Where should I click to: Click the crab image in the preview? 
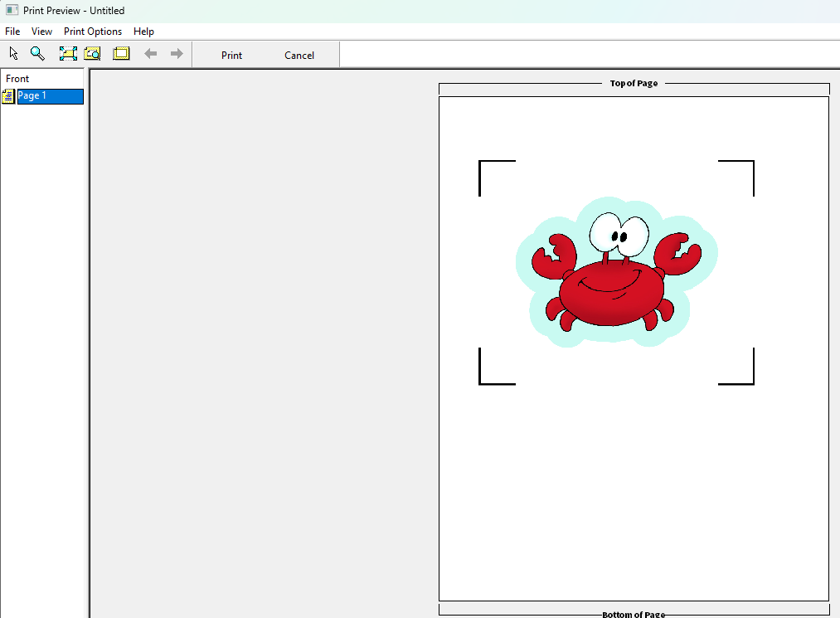(616, 272)
